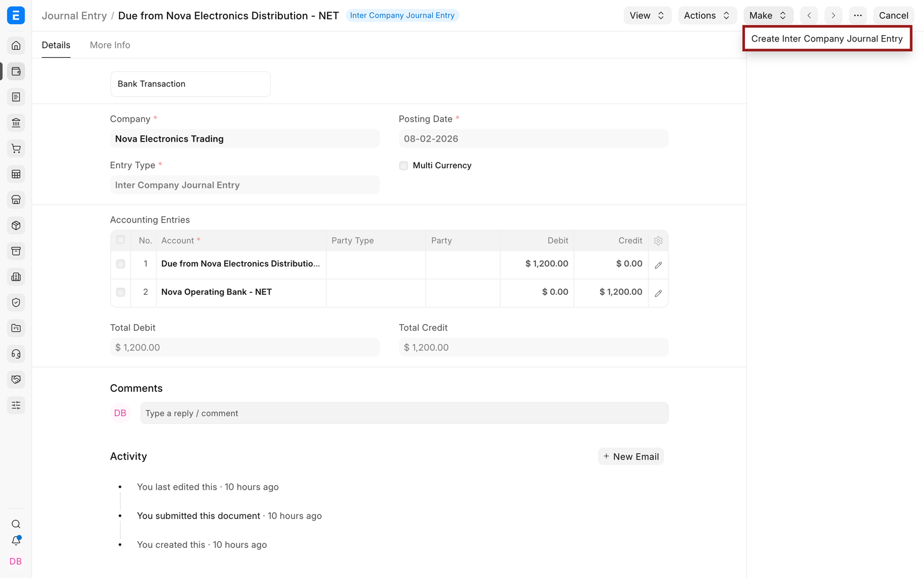Expand the View dropdown
Viewport: 924px width, 578px height.
tap(647, 16)
